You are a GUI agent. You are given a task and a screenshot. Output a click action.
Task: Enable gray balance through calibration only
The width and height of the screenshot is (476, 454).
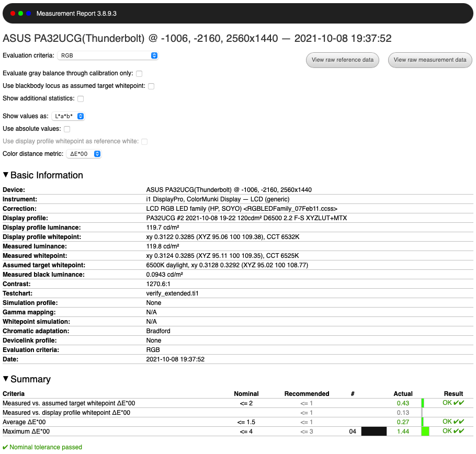(x=139, y=74)
